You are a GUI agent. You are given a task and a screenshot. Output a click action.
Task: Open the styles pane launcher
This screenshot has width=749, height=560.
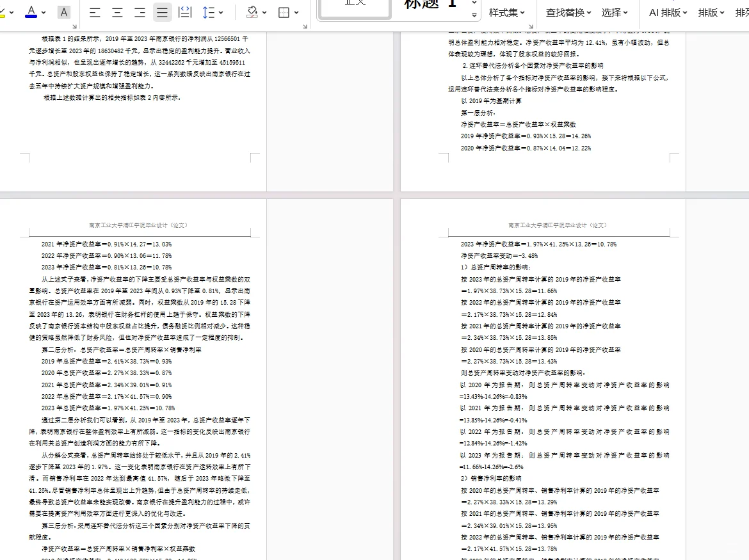[531, 27]
